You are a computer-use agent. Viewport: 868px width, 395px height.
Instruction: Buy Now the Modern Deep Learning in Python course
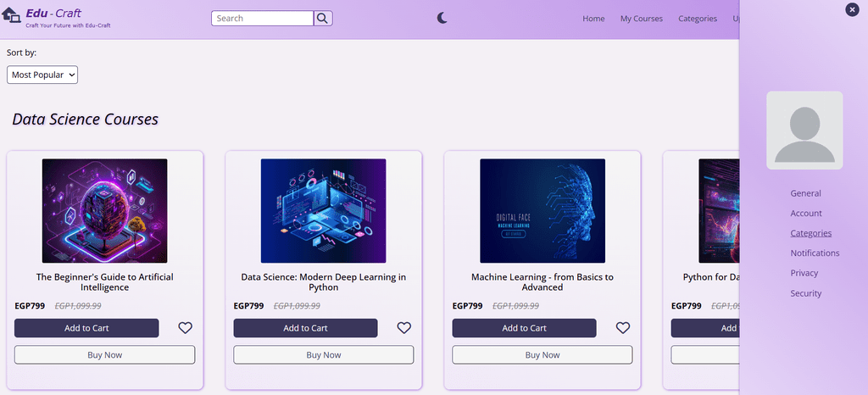tap(324, 354)
